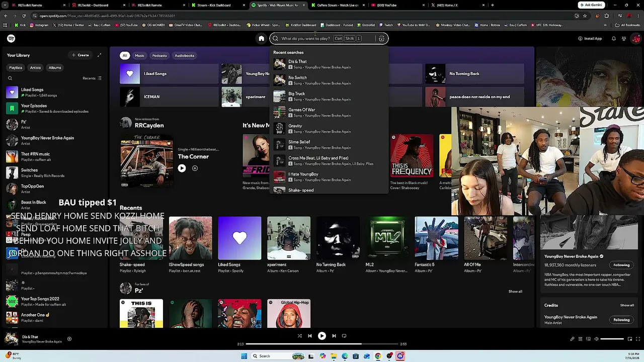
Task: Open the Spotify logo home link
Action: click(11, 39)
